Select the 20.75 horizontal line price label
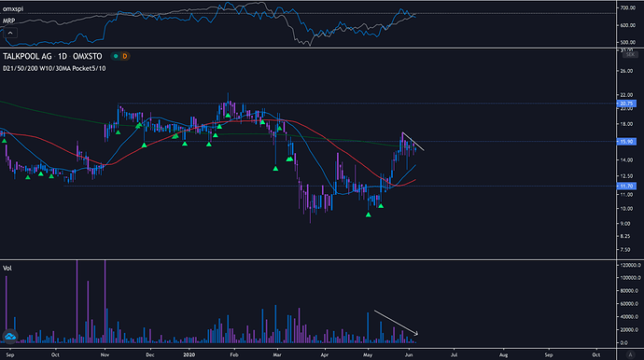This screenshot has height=360, width=644. pos(627,104)
